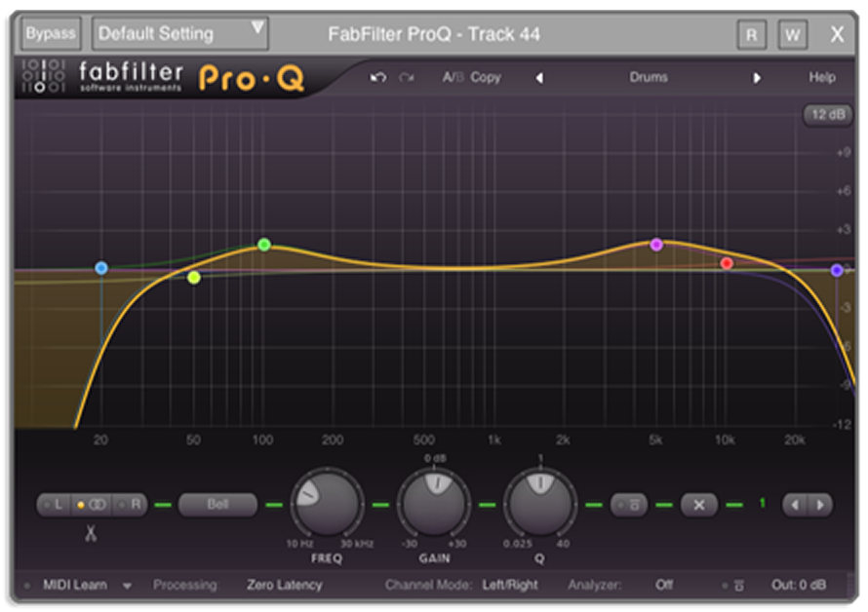868x612 pixels.
Task: Click the 1k frequency axis label
Action: tap(494, 440)
